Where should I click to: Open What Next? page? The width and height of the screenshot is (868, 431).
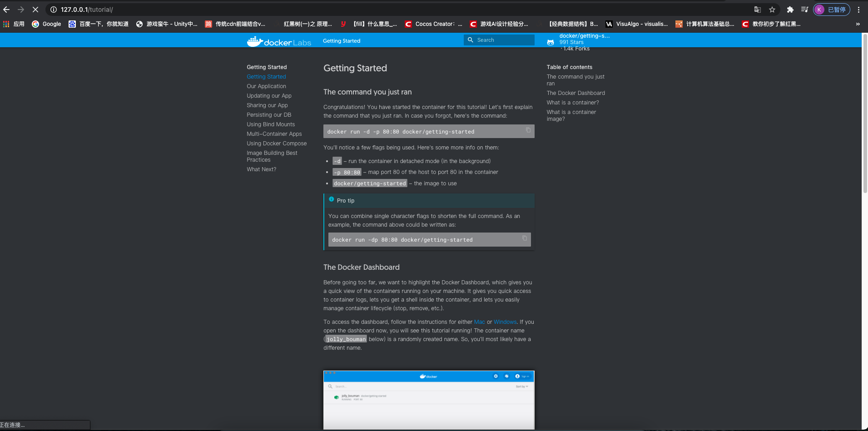point(261,169)
